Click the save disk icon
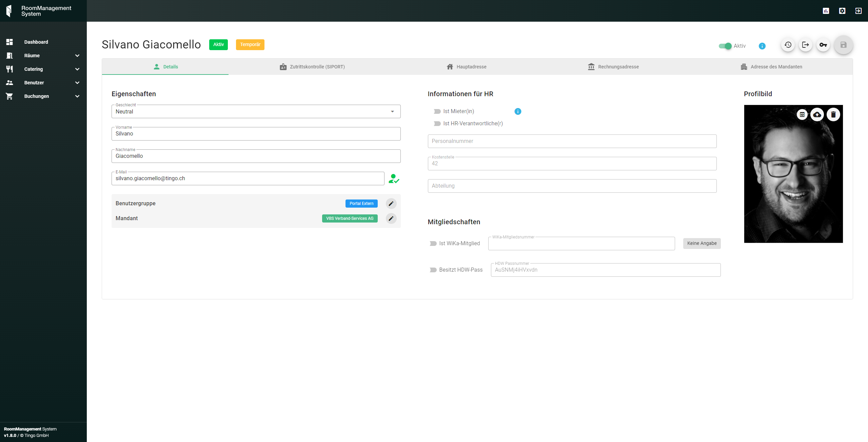Viewport: 868px width, 442px height. [843, 45]
